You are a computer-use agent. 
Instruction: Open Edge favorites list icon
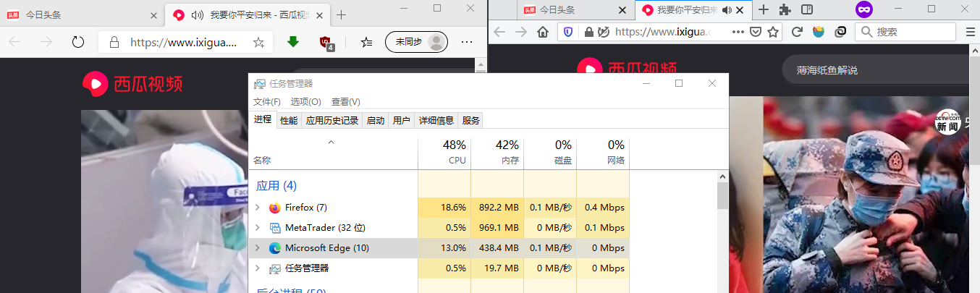(x=367, y=42)
